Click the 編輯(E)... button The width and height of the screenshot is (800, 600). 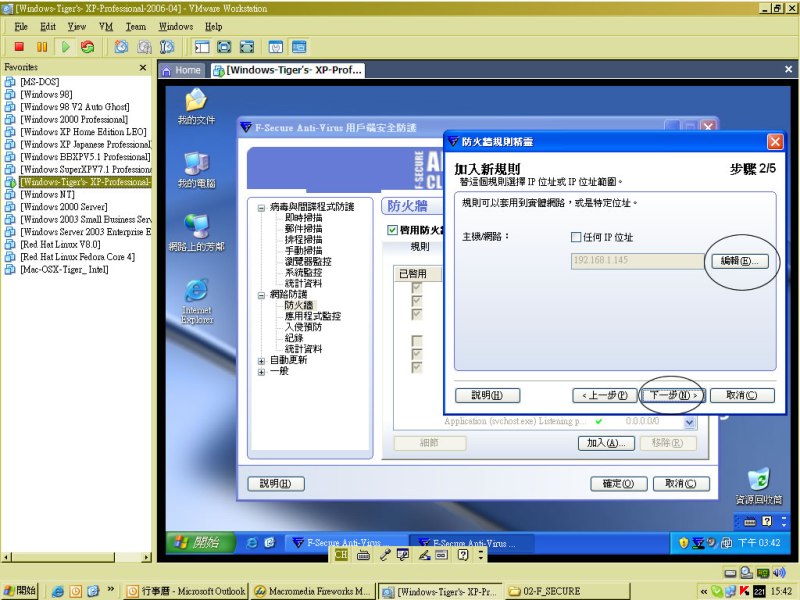pos(739,261)
